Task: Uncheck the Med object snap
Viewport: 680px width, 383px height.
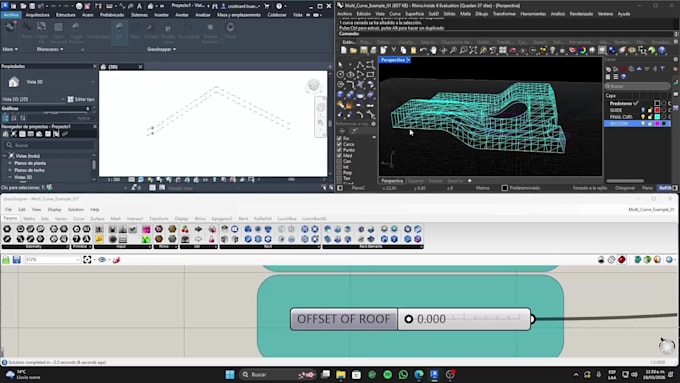Action: pyautogui.click(x=339, y=155)
